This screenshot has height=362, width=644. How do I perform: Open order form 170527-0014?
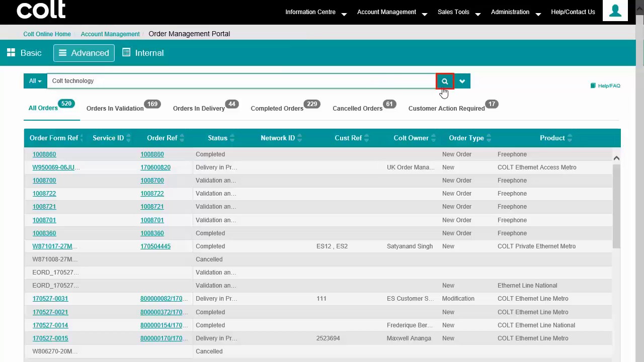[x=50, y=325]
